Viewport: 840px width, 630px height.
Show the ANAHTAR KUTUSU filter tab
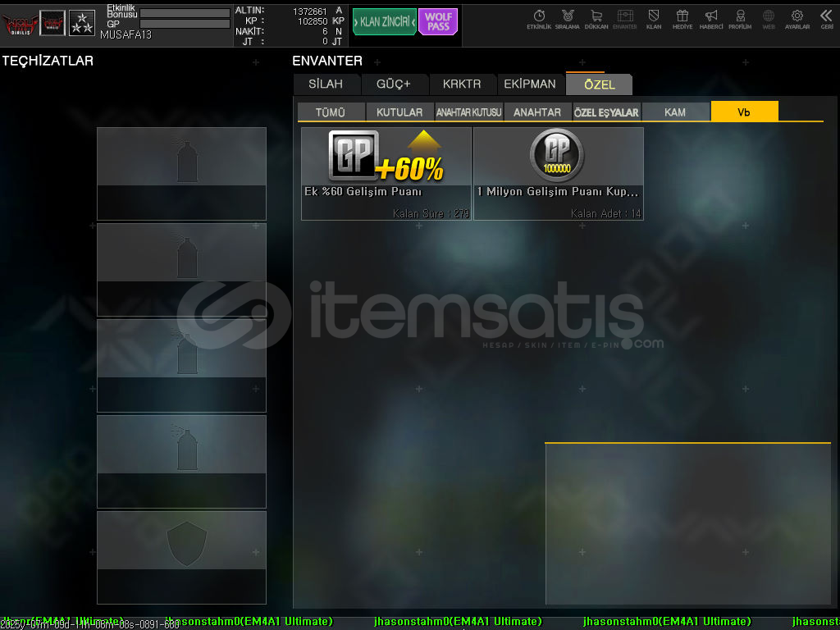468,112
